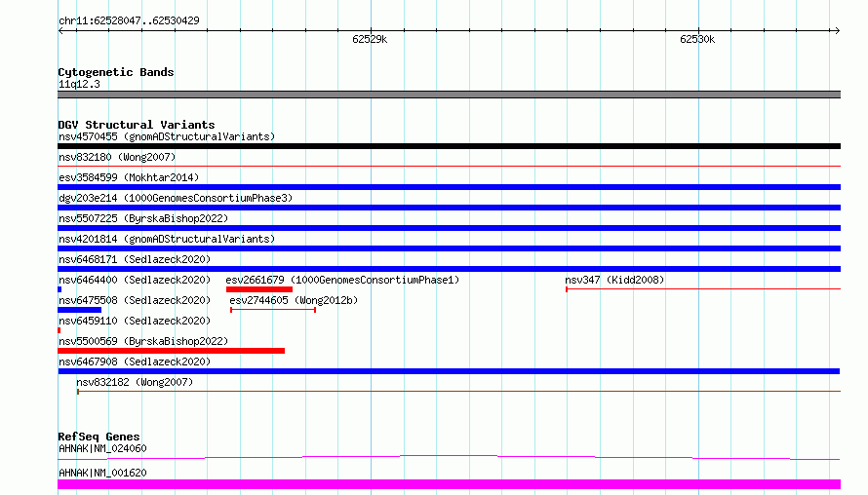Select the red nsv5500569 variant bar
The width and height of the screenshot is (868, 495).
tap(171, 351)
